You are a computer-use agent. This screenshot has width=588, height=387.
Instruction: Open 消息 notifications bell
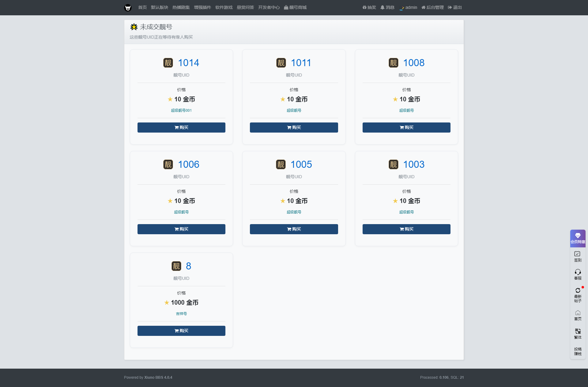[387, 7]
